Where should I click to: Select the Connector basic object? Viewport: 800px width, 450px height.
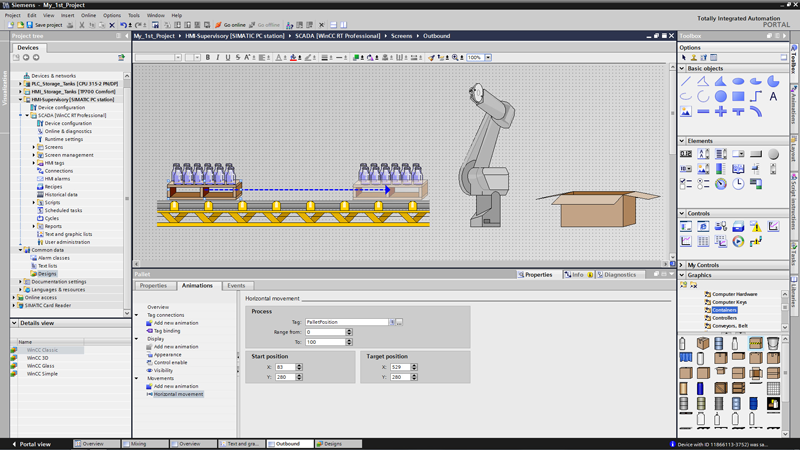(x=756, y=96)
